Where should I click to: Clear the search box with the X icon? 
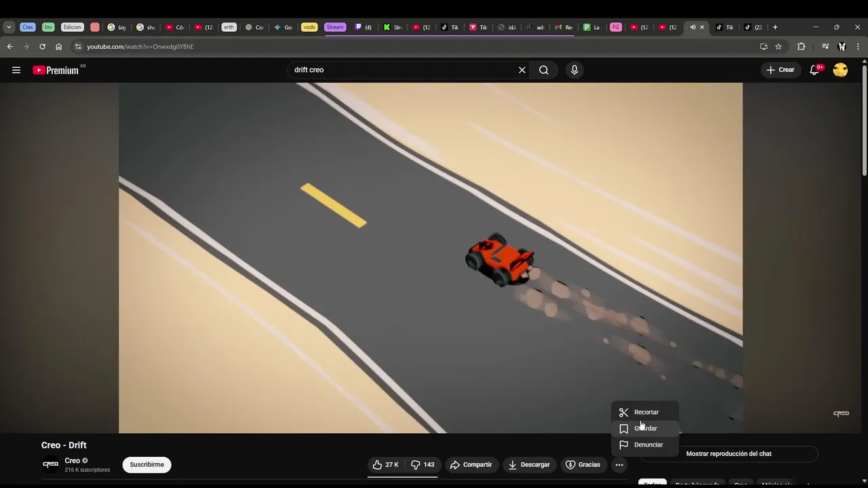coord(522,70)
